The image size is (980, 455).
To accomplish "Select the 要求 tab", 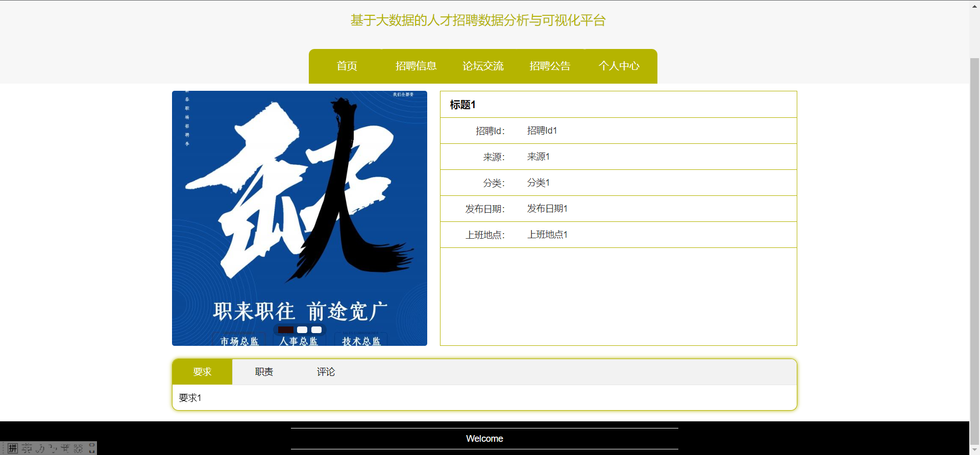I will point(202,372).
